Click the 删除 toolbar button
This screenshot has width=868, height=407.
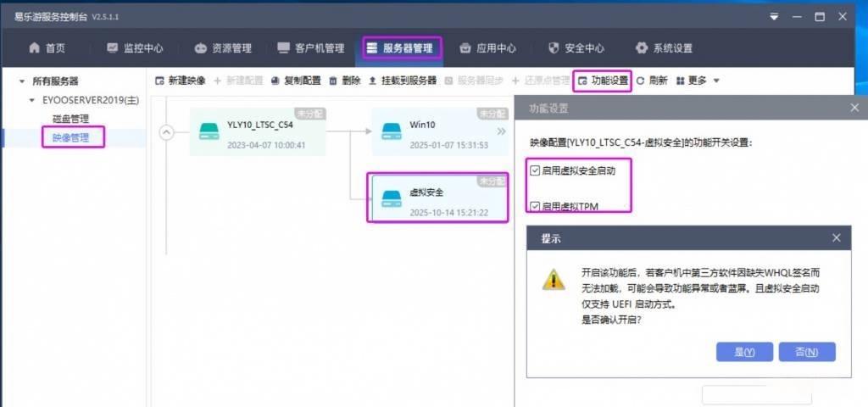[345, 81]
